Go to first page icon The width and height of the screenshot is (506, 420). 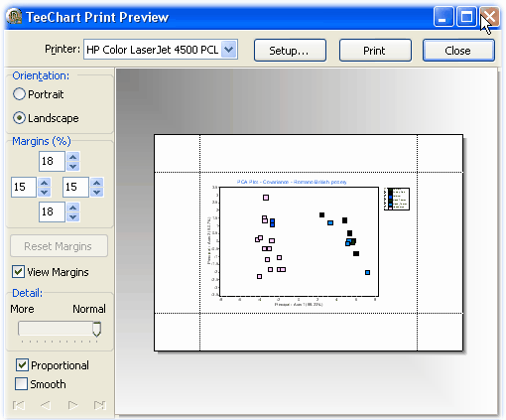pyautogui.click(x=19, y=405)
